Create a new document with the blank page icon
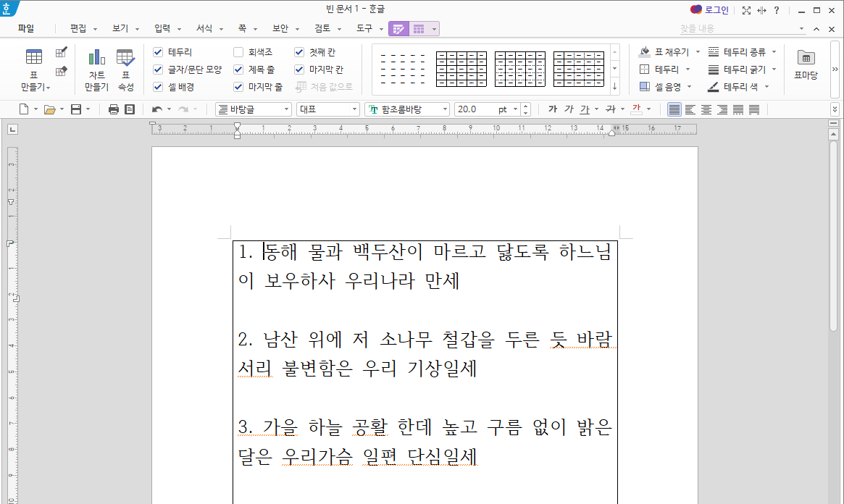The height and width of the screenshot is (504, 844). pyautogui.click(x=24, y=109)
